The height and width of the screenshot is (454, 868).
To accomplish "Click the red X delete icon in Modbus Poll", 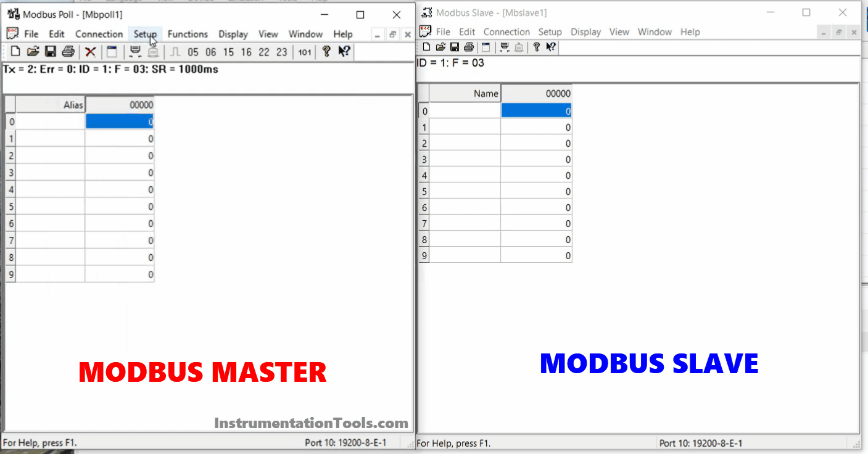I will [91, 52].
